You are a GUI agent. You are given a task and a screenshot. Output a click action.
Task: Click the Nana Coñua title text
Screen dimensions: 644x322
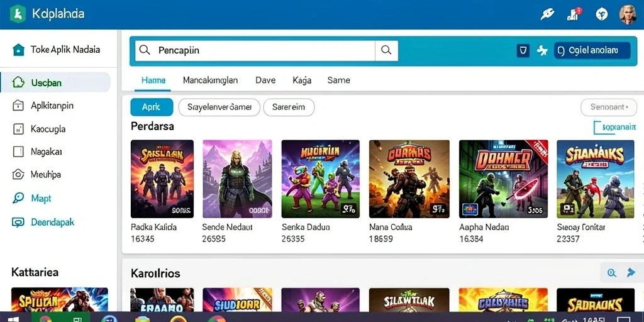391,227
